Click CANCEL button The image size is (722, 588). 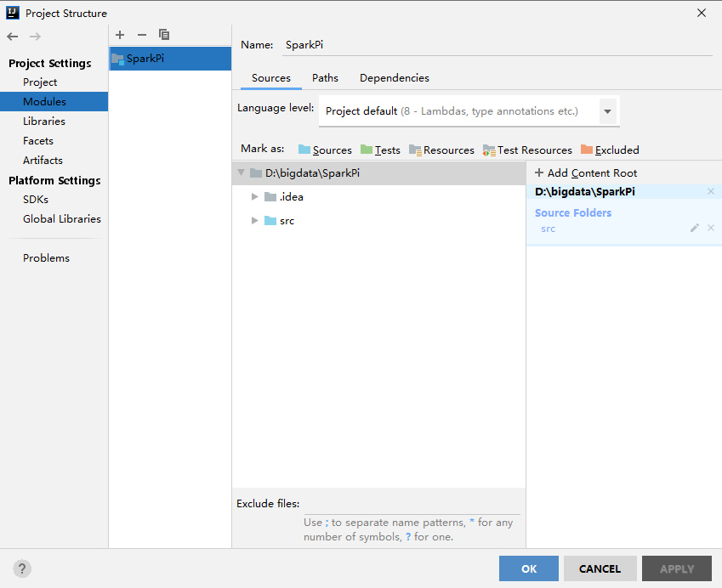(x=600, y=568)
